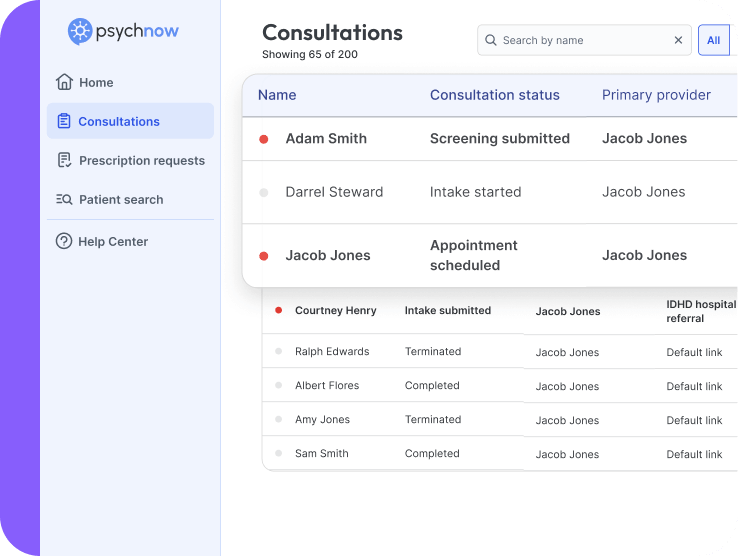Image resolution: width=738 pixels, height=556 pixels.
Task: Open the Home menu item
Action: [130, 82]
